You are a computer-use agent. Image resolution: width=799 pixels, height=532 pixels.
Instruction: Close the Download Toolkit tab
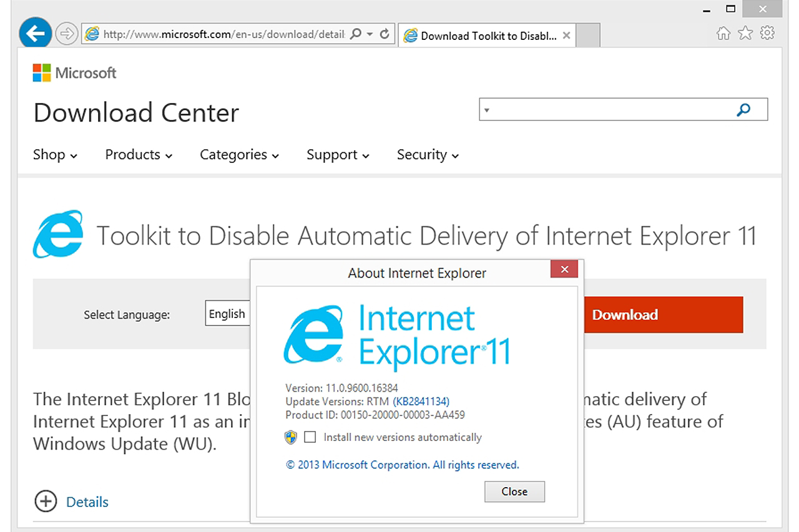point(566,36)
